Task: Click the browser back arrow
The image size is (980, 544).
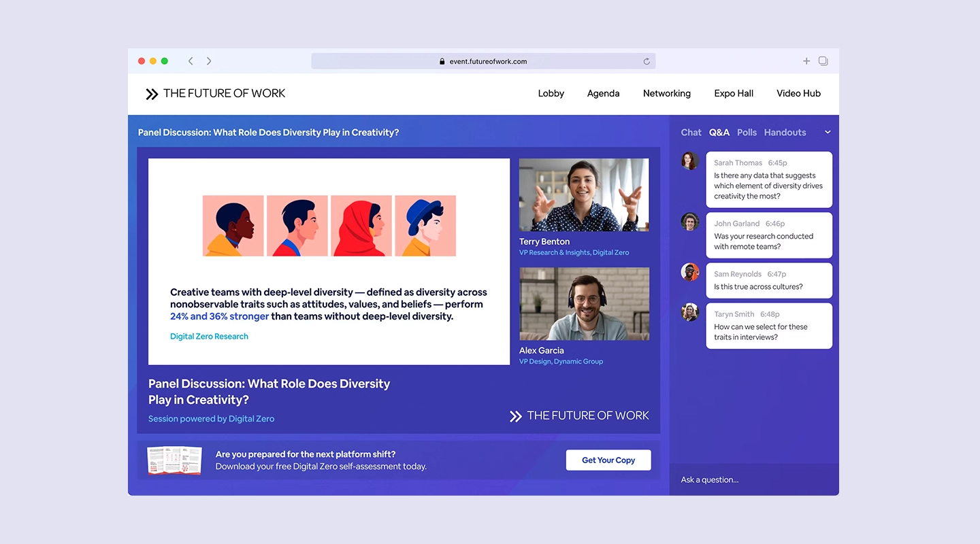Action: point(191,61)
